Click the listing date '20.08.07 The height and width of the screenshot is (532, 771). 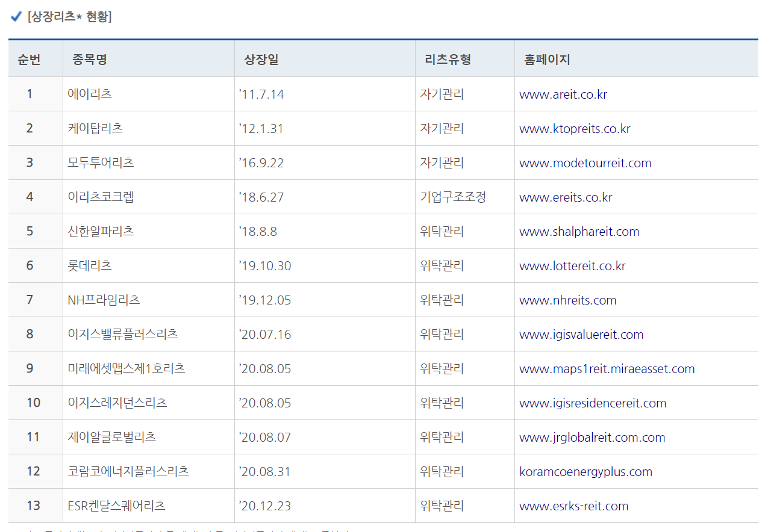tap(265, 437)
